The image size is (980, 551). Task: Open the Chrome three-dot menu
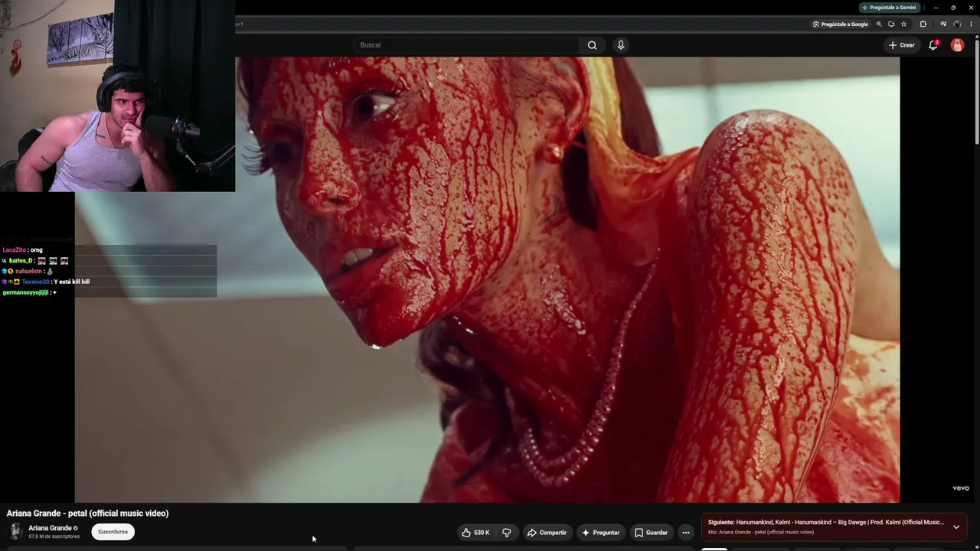tap(971, 24)
